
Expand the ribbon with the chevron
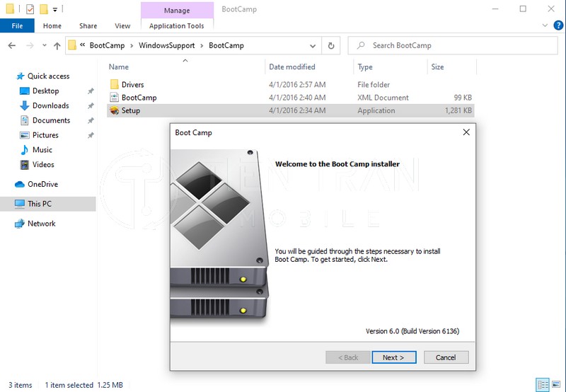tap(545, 25)
